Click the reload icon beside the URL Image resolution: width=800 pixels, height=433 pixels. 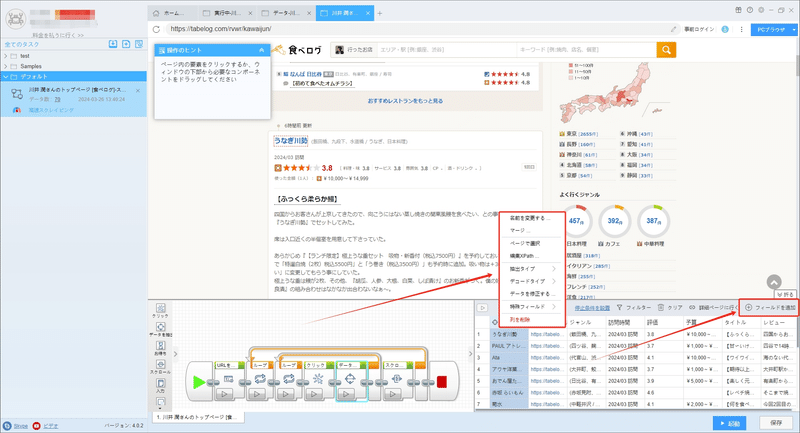157,29
